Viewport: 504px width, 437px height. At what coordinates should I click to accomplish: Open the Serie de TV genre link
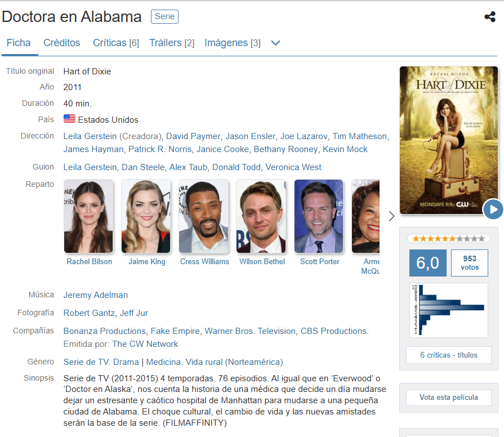(86, 362)
